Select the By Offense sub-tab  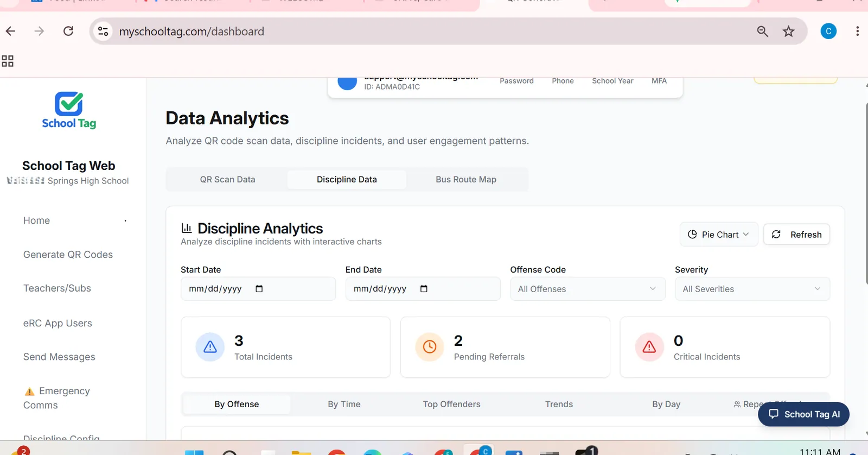coord(237,405)
